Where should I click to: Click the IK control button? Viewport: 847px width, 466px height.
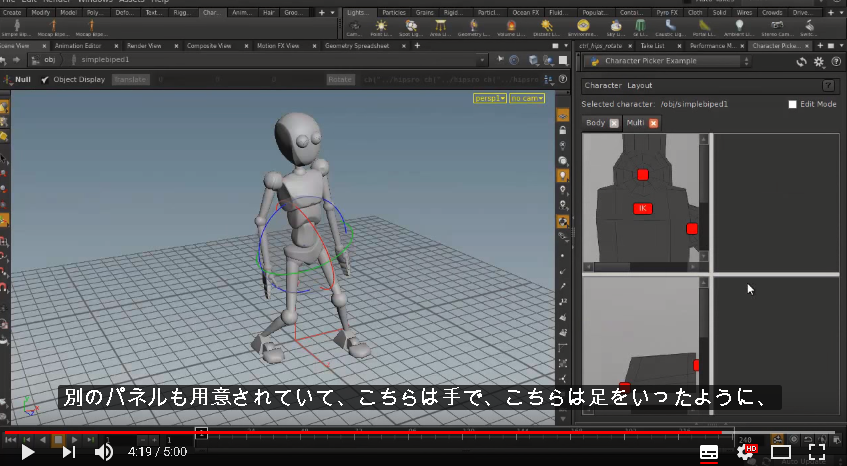click(642, 208)
